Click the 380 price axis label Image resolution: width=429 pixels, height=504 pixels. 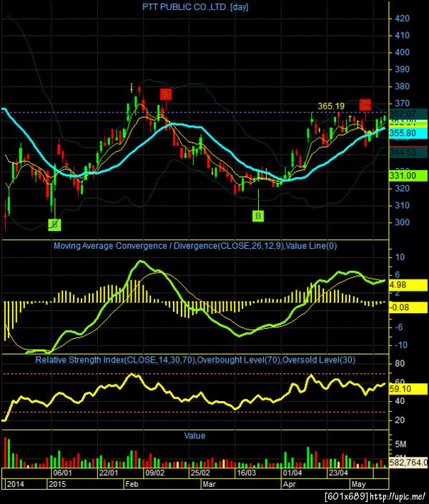coord(403,87)
